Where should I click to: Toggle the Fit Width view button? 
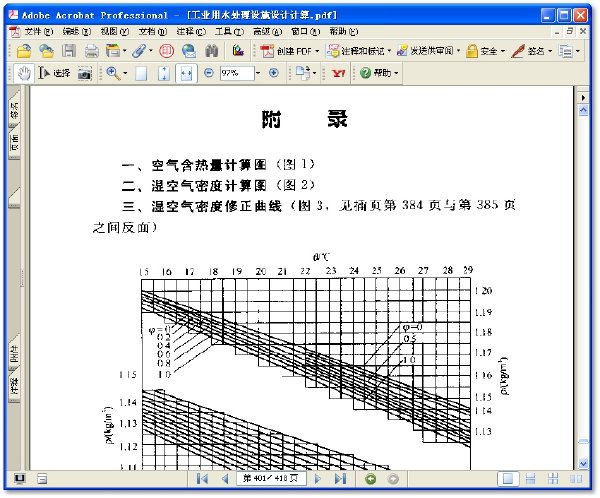pyautogui.click(x=186, y=73)
